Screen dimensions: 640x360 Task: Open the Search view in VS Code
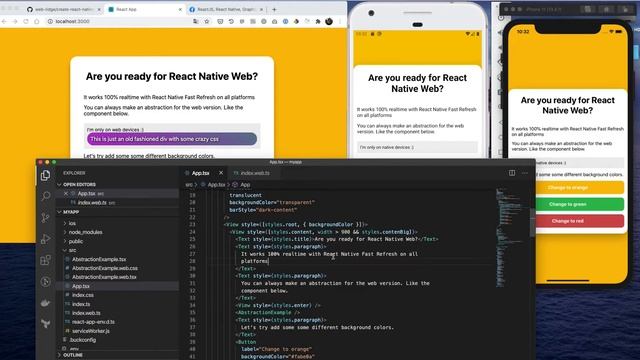(x=45, y=196)
